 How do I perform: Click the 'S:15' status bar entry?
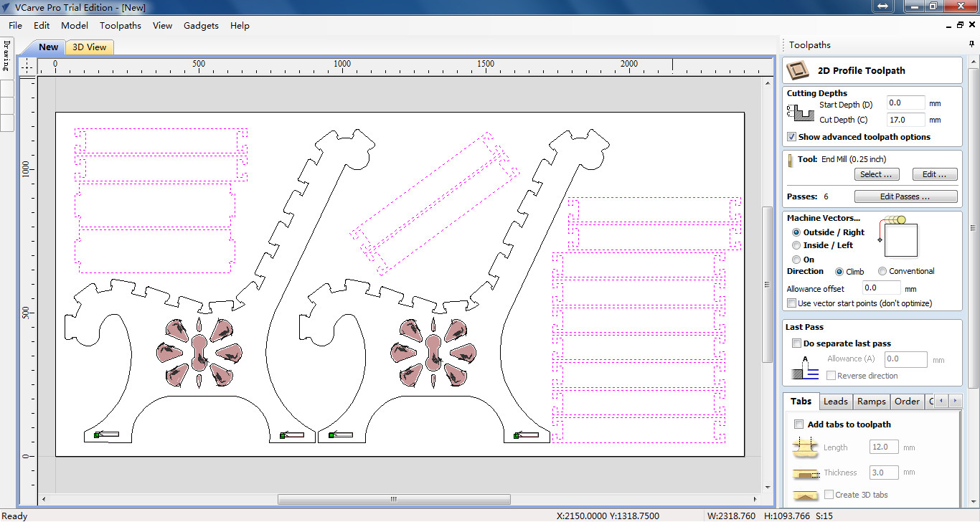coord(824,516)
